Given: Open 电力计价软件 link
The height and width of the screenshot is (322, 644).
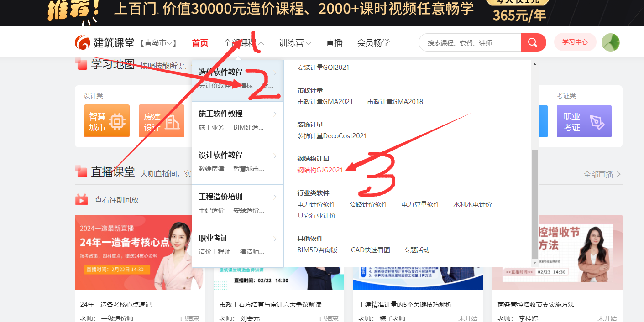Looking at the screenshot, I should (316, 204).
